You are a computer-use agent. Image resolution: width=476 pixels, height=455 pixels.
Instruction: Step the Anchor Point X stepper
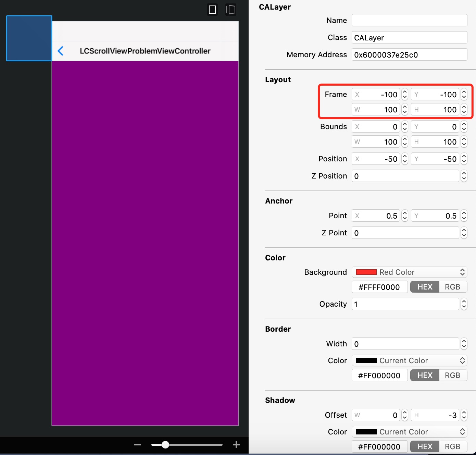(x=405, y=216)
